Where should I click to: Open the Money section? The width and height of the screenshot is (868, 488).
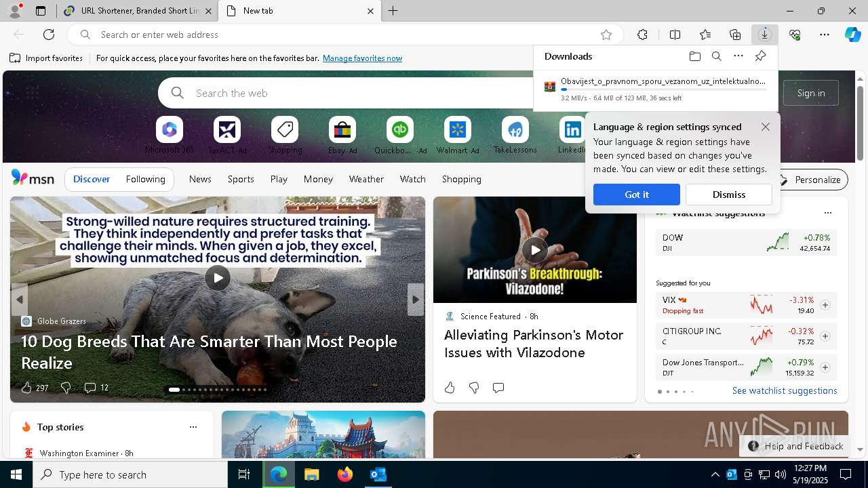tap(318, 179)
